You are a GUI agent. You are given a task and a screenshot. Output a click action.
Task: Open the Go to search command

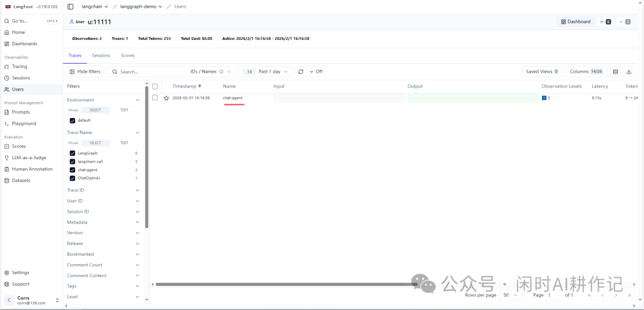pyautogui.click(x=31, y=21)
